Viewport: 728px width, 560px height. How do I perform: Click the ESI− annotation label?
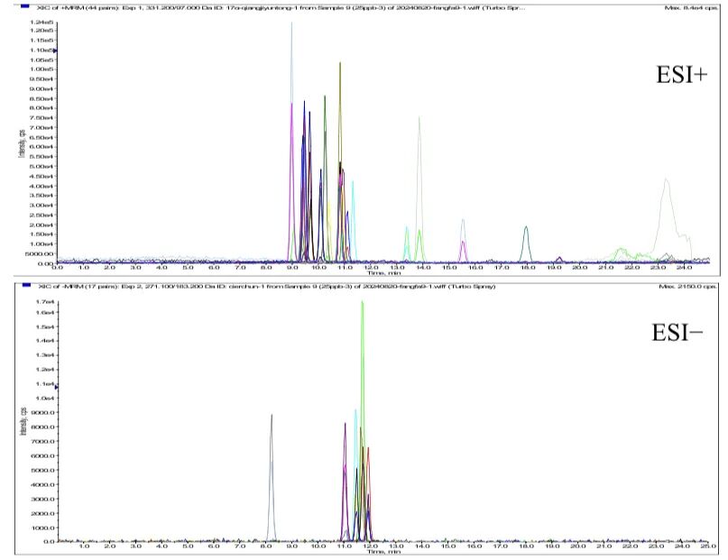click(677, 333)
